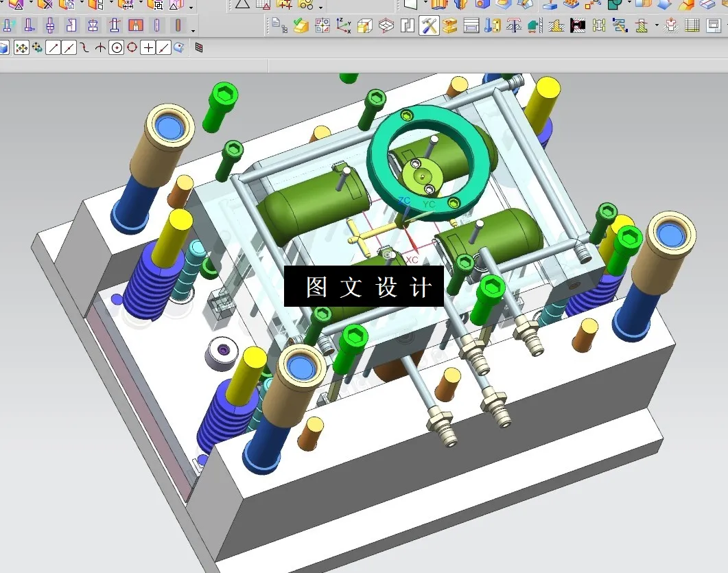
Task: Toggle the grid display icon
Action: click(x=198, y=48)
